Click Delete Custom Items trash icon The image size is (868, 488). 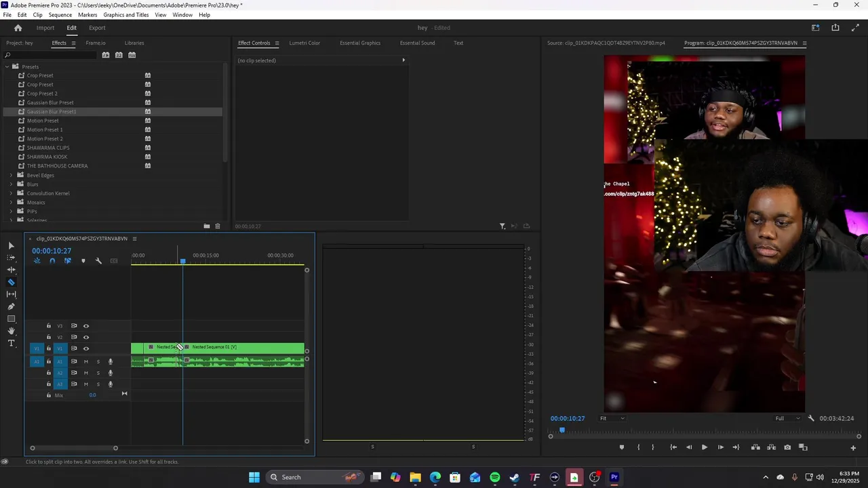tap(218, 226)
